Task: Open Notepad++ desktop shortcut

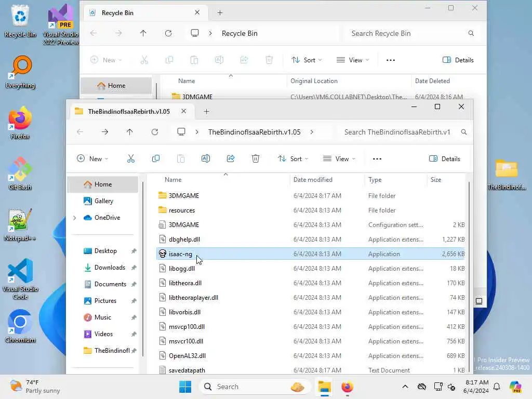Action: pyautogui.click(x=20, y=224)
